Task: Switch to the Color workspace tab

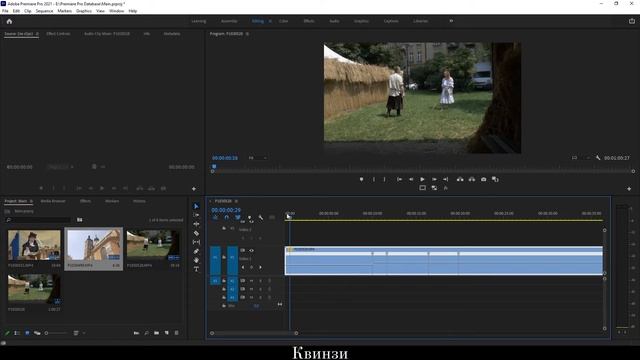Action: point(283,21)
